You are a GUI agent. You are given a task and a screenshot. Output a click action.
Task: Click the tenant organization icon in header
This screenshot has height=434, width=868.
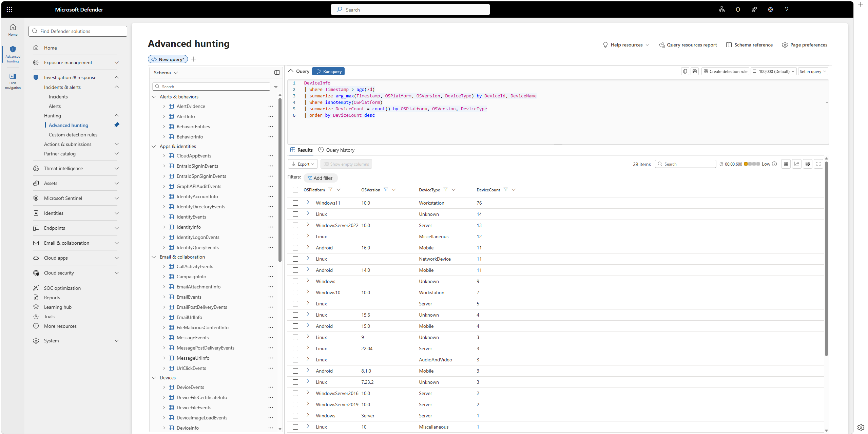(721, 10)
